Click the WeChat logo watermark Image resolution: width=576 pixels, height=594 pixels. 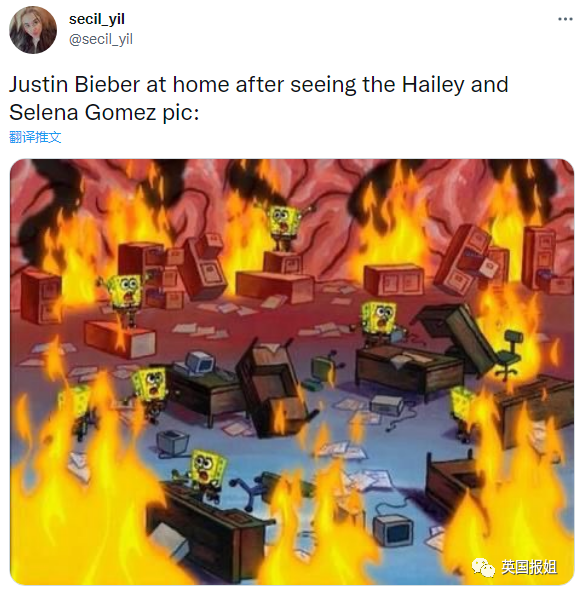(x=483, y=567)
